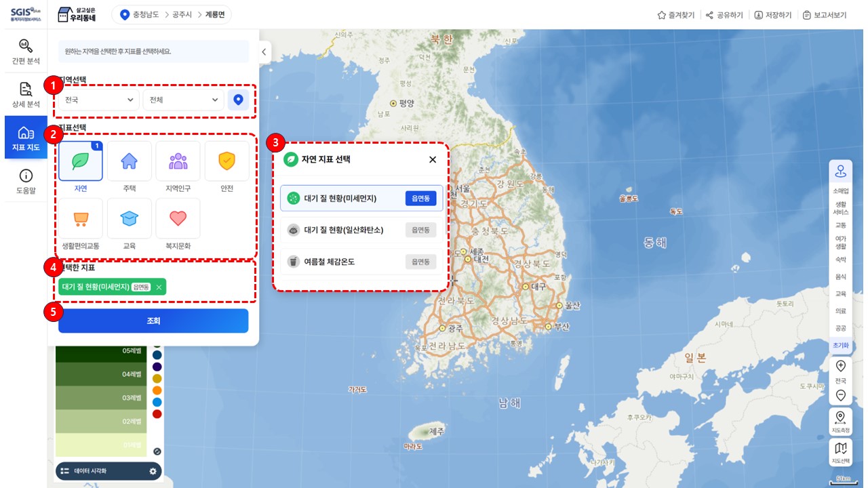The image size is (868, 488).
Task: Open the 간편 분석 sidebar tab
Action: (26, 52)
